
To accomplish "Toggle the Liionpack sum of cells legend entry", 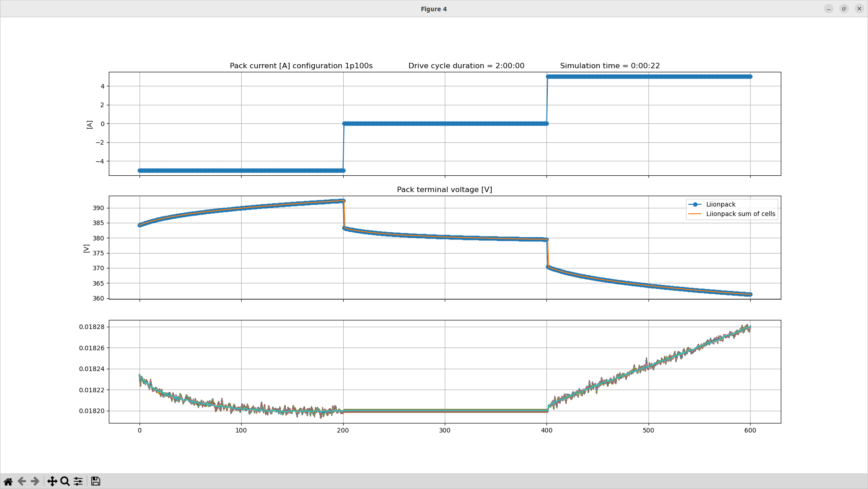I will [x=741, y=214].
